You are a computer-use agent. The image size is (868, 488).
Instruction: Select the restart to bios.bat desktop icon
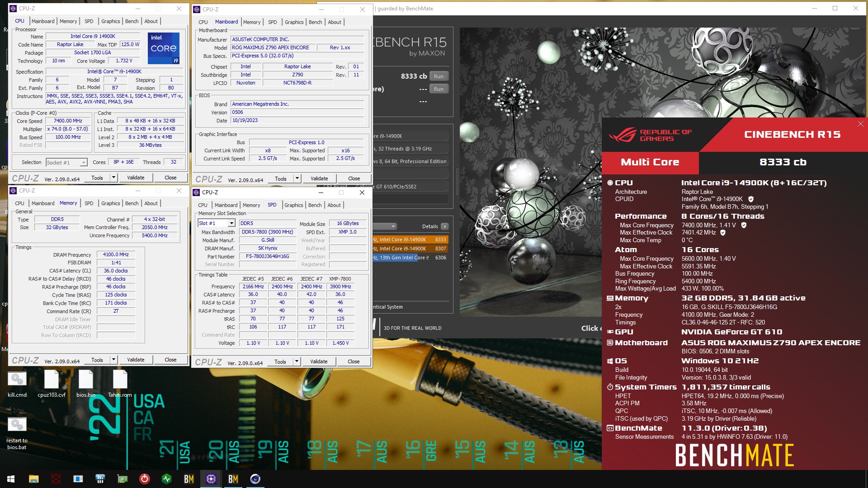tap(17, 433)
